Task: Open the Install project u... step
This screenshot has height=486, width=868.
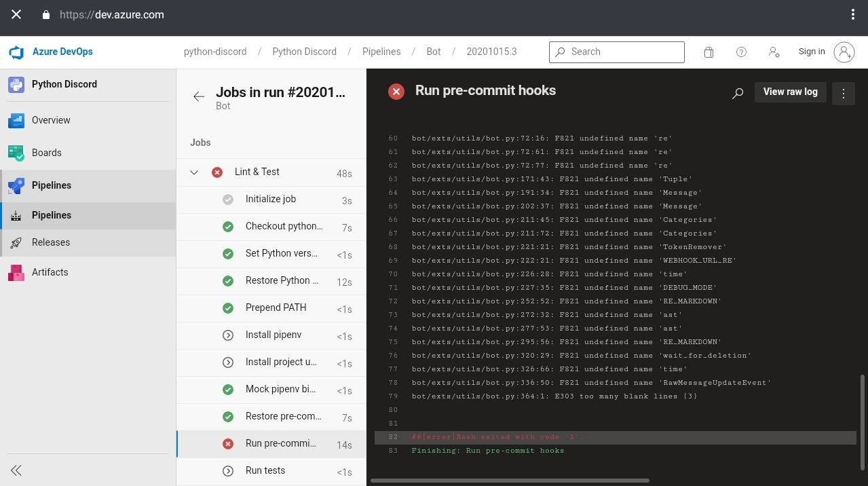Action: coord(271,362)
